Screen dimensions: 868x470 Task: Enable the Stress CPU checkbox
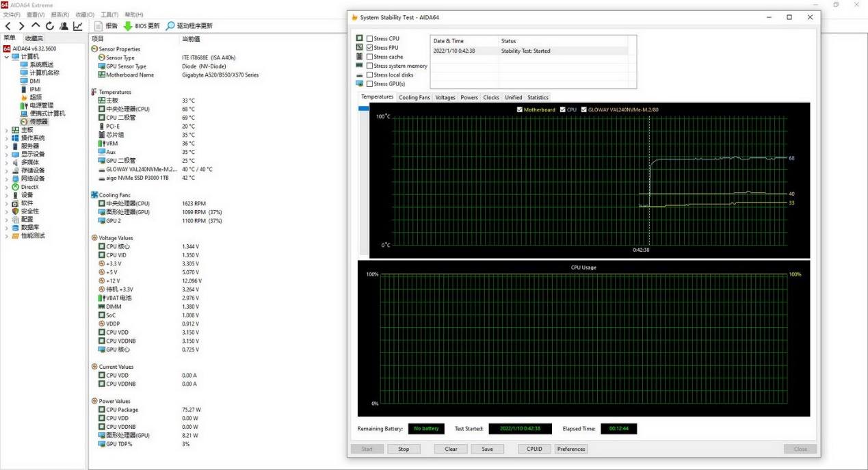coord(370,39)
